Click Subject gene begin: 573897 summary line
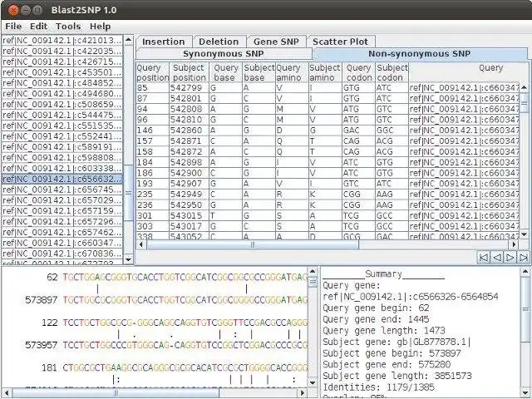This screenshot has width=532, height=399. [392, 353]
